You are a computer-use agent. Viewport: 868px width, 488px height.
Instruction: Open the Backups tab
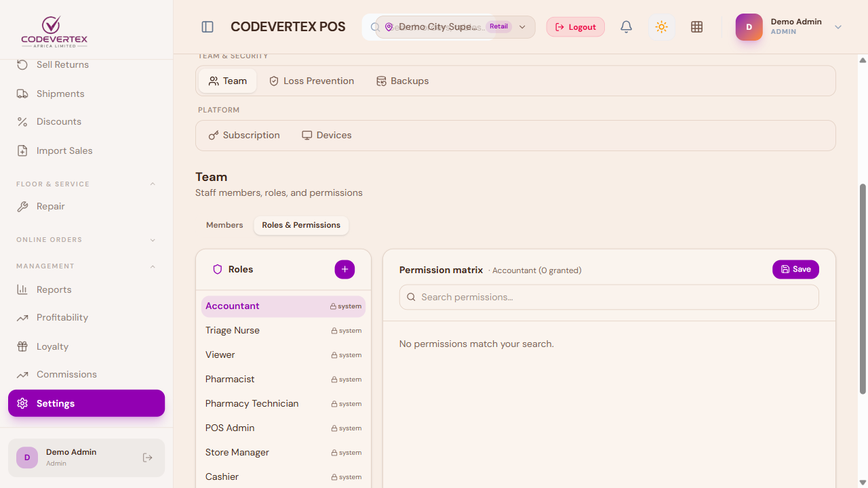pos(403,81)
